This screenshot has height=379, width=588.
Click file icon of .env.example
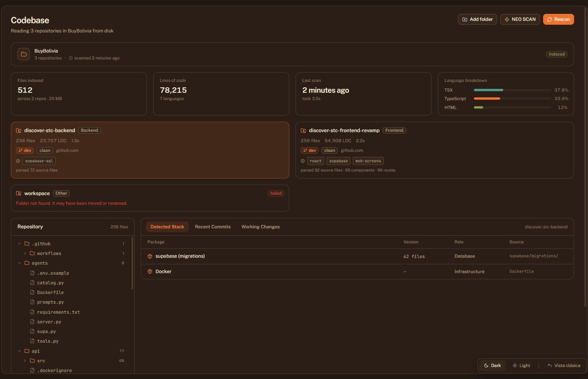(x=32, y=273)
